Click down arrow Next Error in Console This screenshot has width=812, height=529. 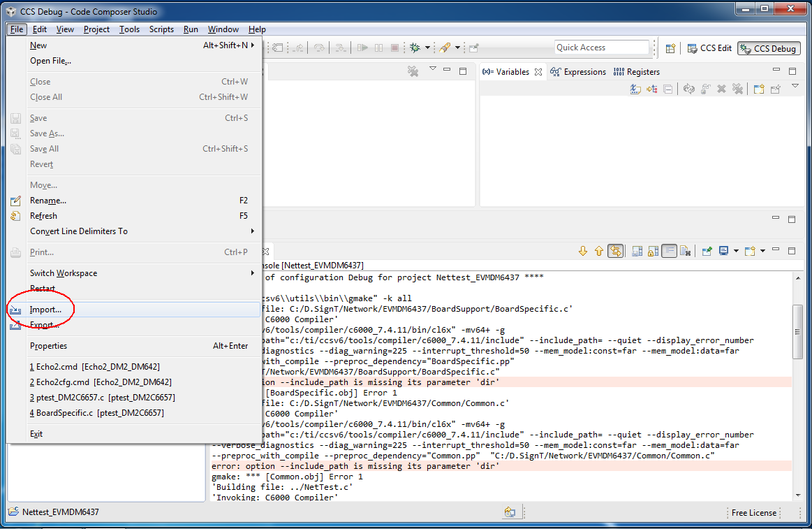(583, 252)
